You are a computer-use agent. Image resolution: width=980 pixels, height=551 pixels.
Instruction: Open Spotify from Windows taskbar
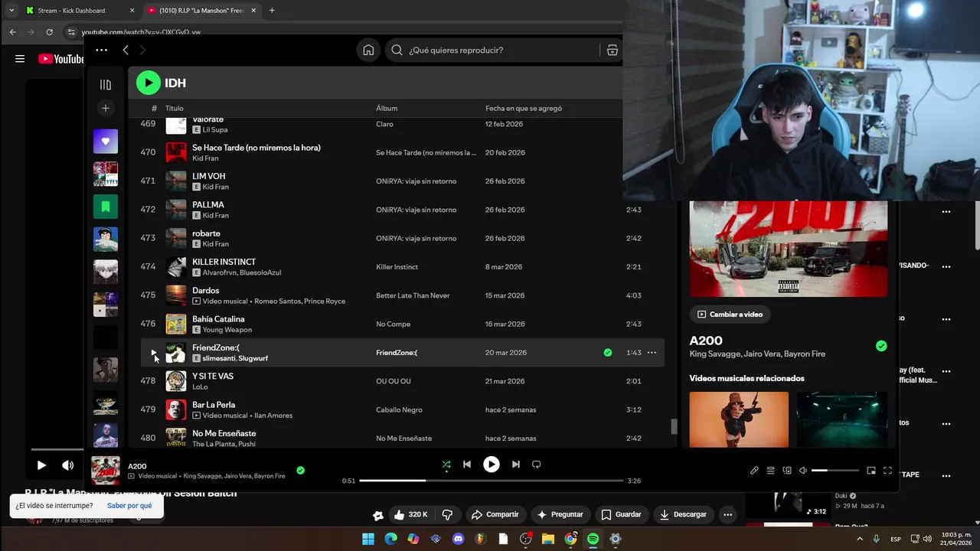click(593, 539)
